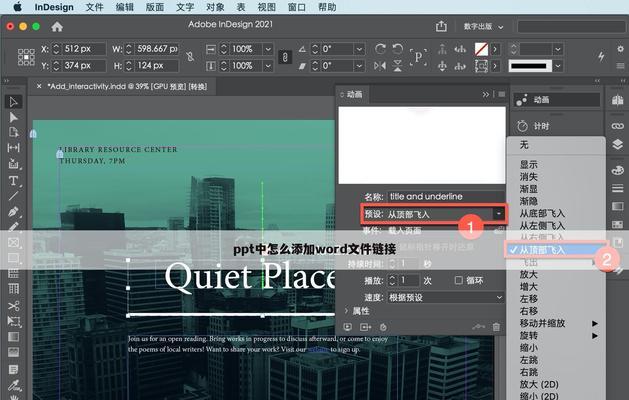Click Rotate 90° counter-clockwise icon
The height and width of the screenshot is (400, 629).
(x=398, y=49)
